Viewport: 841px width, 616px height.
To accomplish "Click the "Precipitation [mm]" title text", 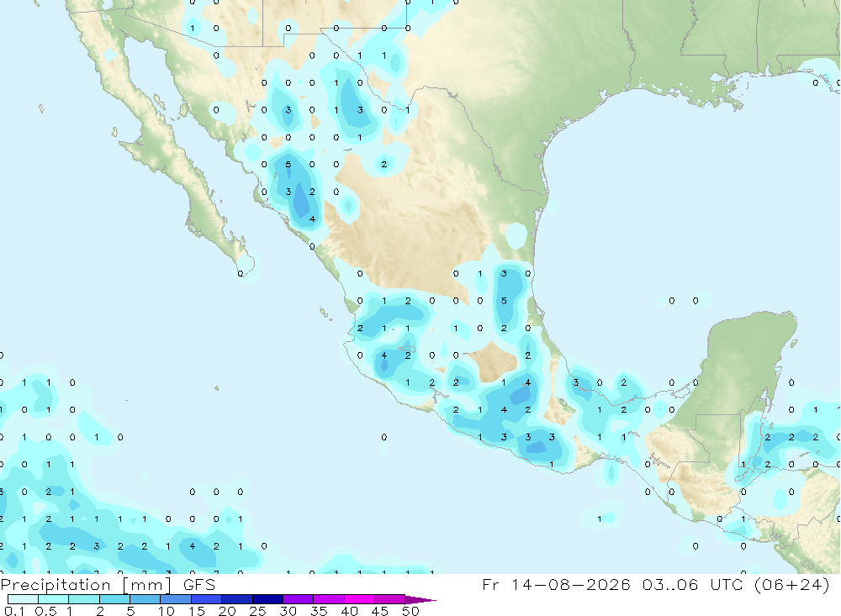I will (x=86, y=585).
